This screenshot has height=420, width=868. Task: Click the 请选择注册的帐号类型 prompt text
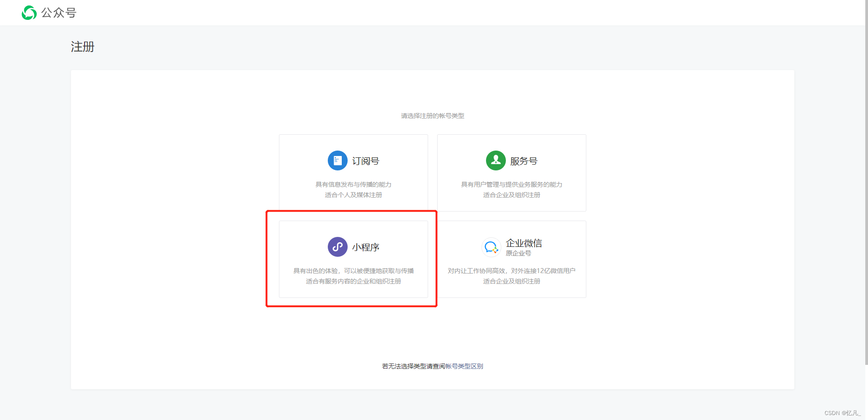(433, 116)
